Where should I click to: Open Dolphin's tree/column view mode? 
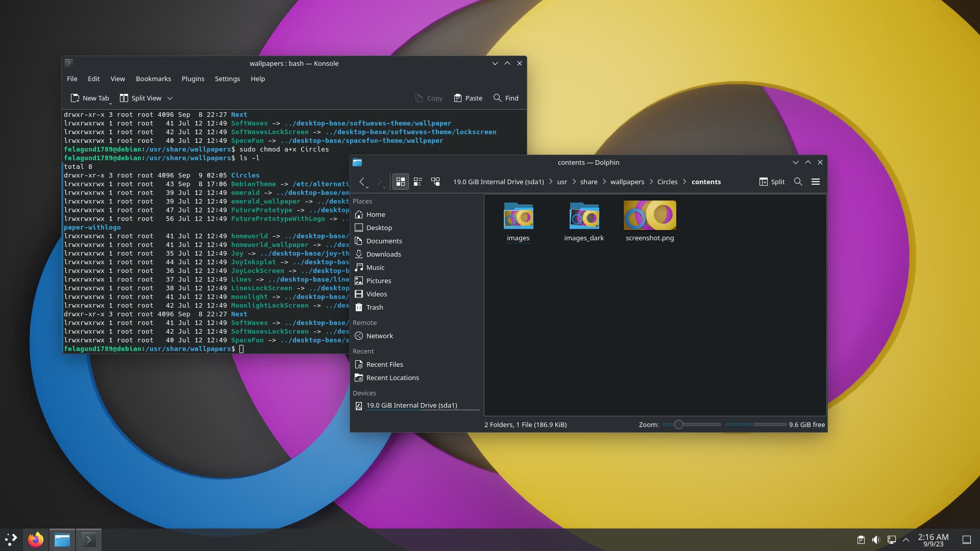pos(435,181)
